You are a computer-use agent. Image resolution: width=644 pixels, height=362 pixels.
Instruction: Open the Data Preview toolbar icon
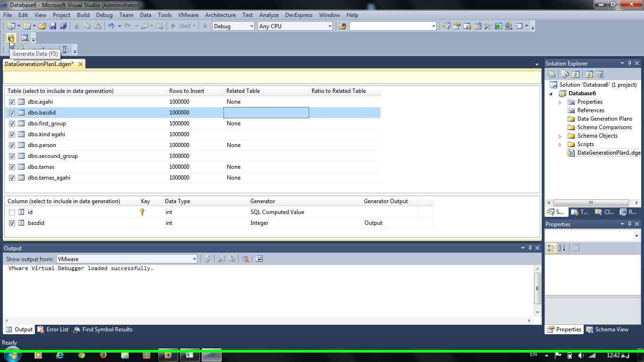(25, 38)
